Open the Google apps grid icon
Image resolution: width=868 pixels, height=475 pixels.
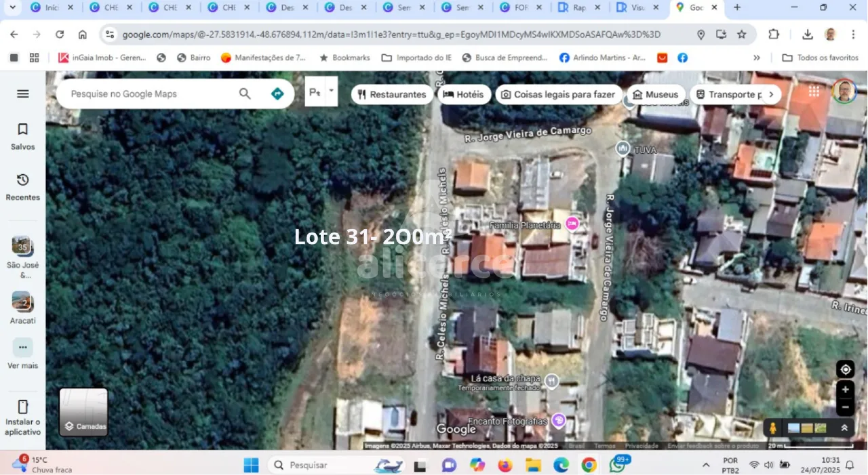[814, 91]
